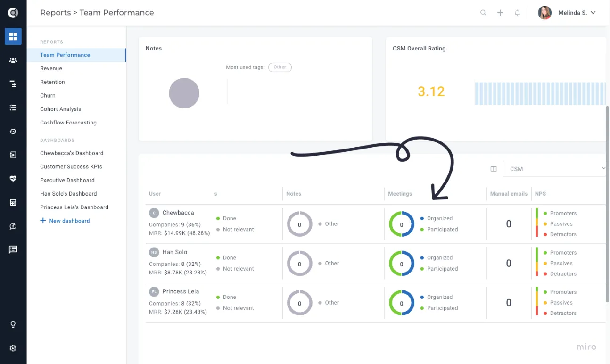Click the column layout icon beside CSM
This screenshot has width=610, height=364.
[x=494, y=169]
